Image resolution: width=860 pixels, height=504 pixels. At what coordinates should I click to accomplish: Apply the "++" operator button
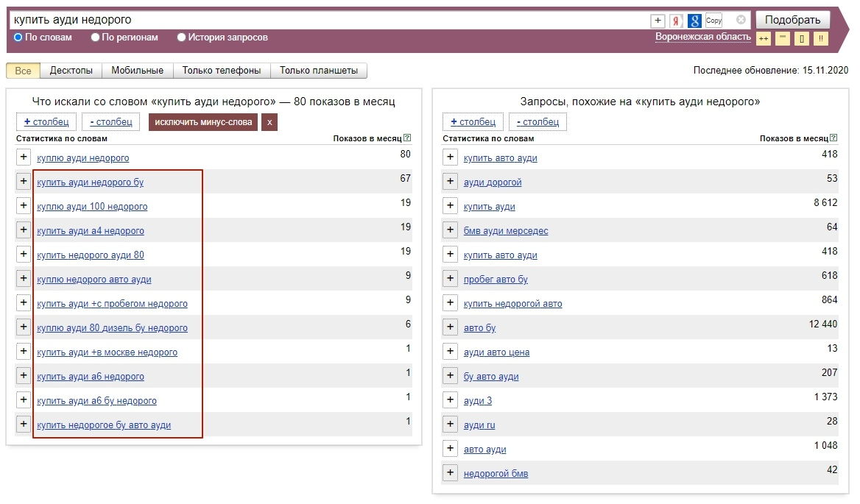coord(764,39)
